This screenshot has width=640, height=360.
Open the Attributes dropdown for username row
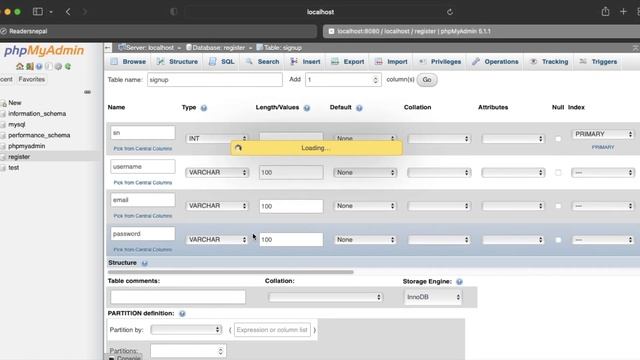(513, 173)
